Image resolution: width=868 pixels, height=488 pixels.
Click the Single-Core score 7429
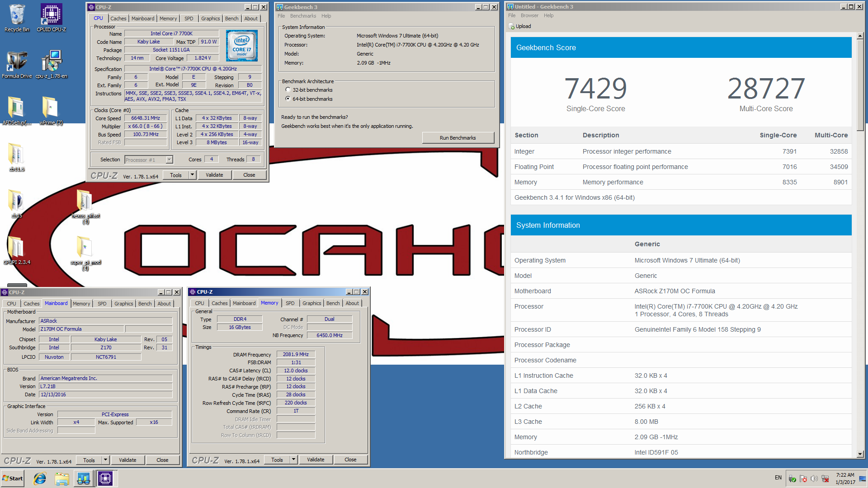[x=595, y=88]
